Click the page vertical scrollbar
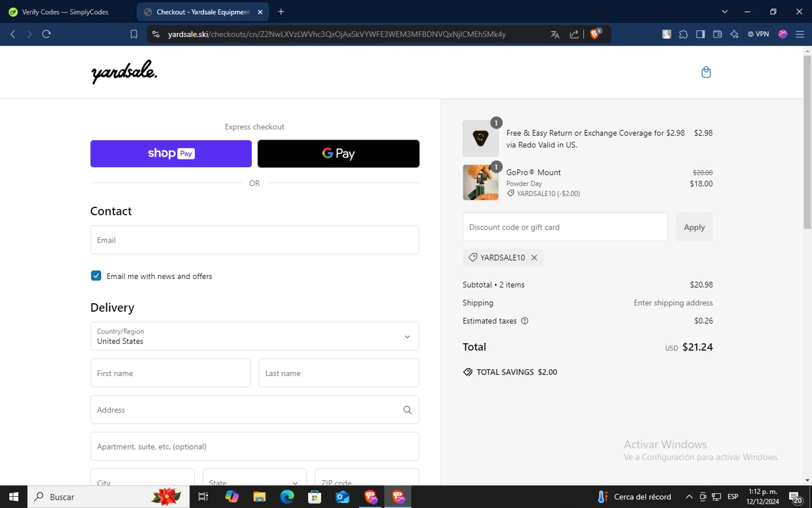Image resolution: width=812 pixels, height=508 pixels. click(807, 142)
